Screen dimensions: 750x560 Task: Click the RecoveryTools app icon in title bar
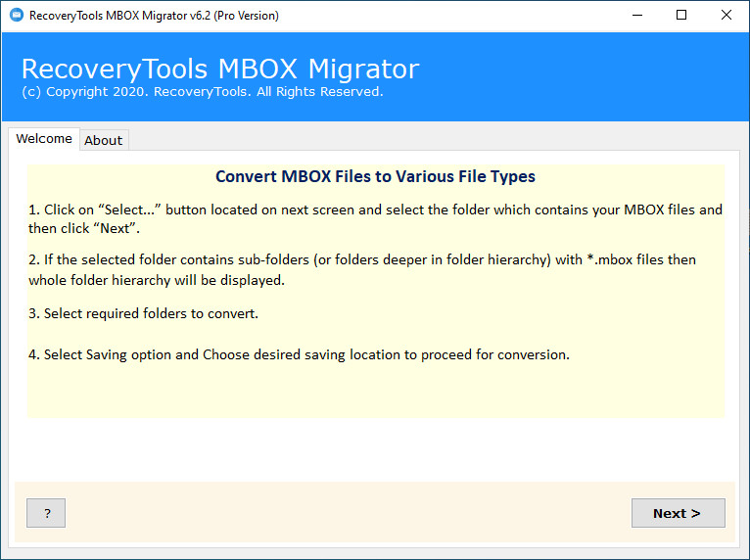(17, 15)
